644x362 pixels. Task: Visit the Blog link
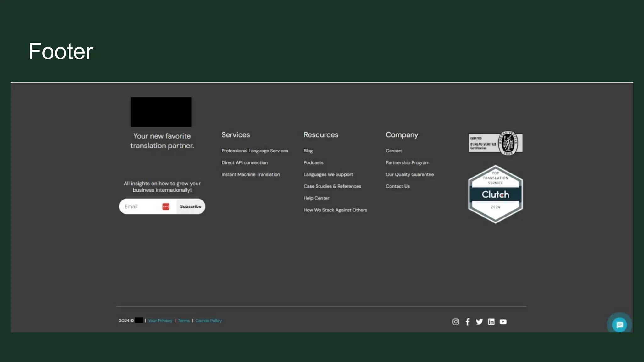(308, 151)
